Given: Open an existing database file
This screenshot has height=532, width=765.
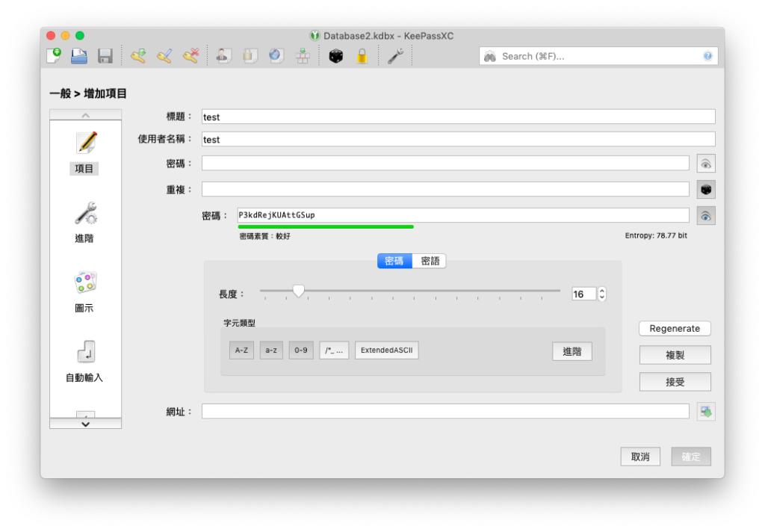Looking at the screenshot, I should pyautogui.click(x=79, y=55).
